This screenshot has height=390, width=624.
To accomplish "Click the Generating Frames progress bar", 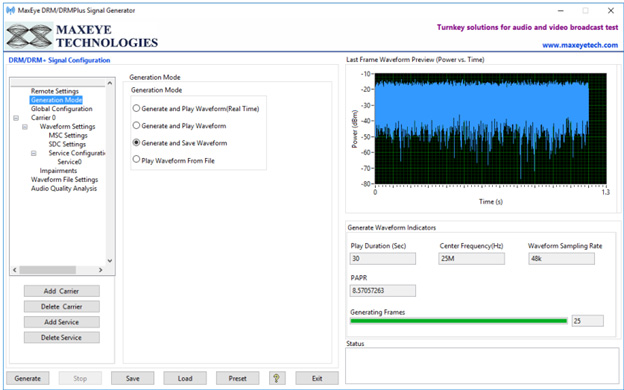I will [458, 321].
